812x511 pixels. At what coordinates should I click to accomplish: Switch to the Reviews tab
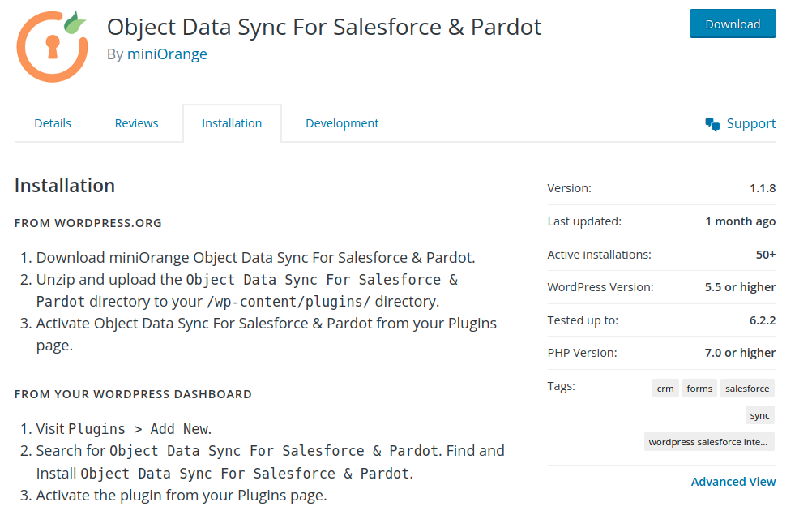[x=136, y=122]
